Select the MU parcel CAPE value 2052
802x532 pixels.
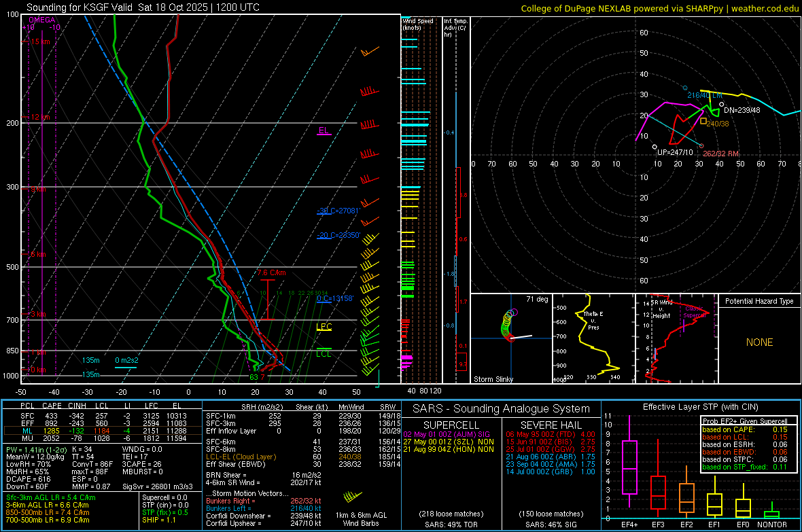pyautogui.click(x=51, y=438)
